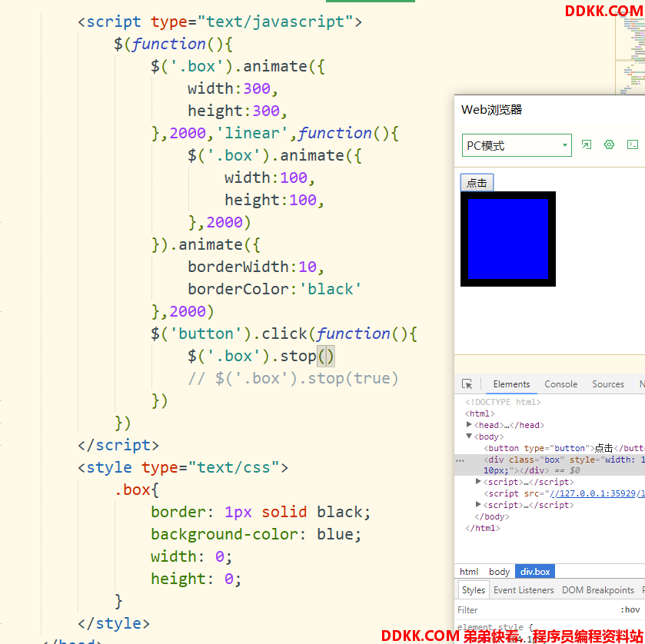Select the div.box breadcrumb
Screen dimensions: 645x644
pos(535,572)
